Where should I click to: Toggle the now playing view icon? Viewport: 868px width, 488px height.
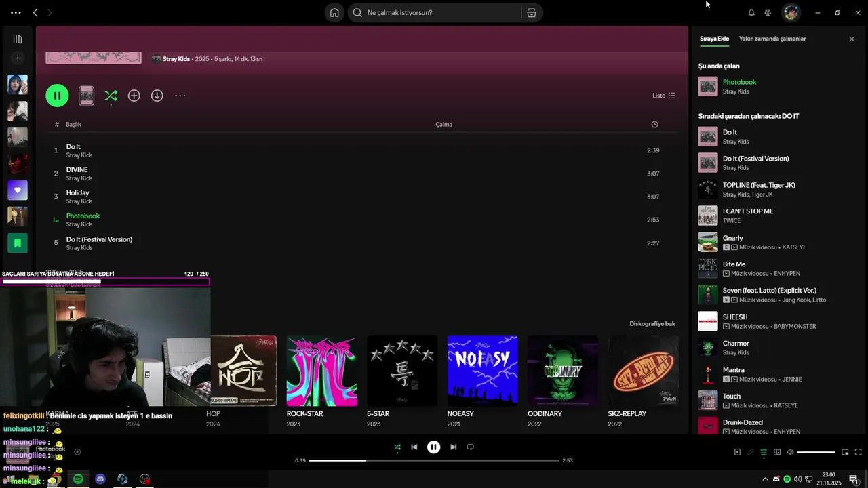[737, 452]
